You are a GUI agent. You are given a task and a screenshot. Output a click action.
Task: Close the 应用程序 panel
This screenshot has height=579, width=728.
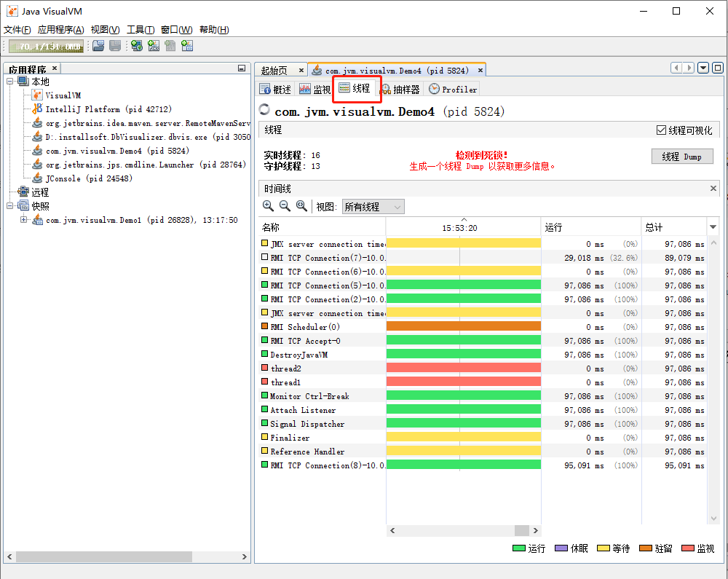(55, 68)
